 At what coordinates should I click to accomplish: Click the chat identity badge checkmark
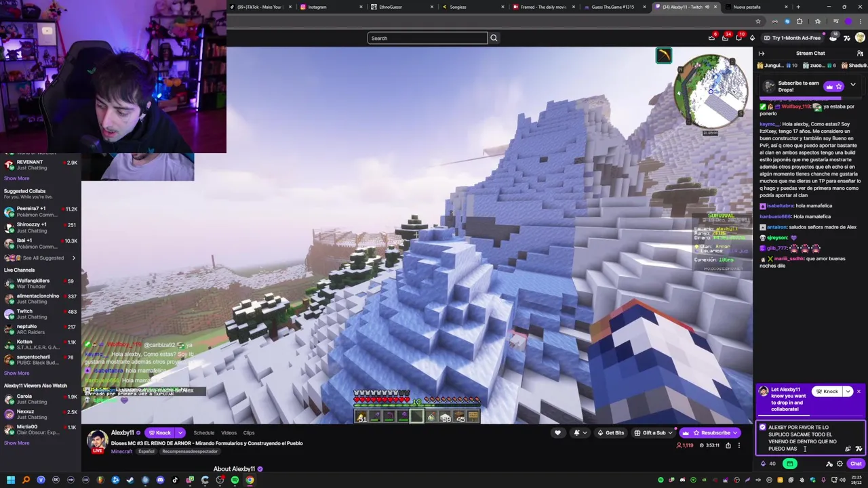pyautogui.click(x=763, y=428)
